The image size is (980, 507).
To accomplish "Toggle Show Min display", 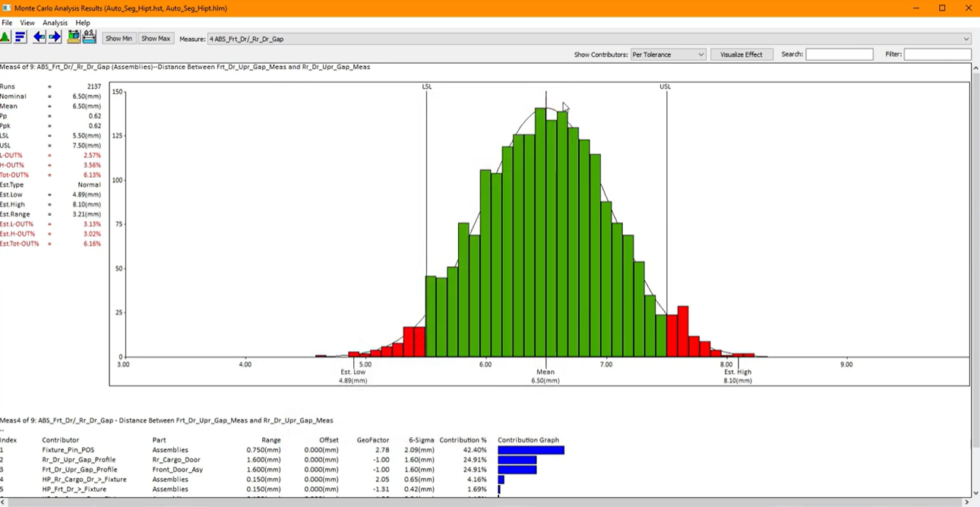I will coord(119,38).
